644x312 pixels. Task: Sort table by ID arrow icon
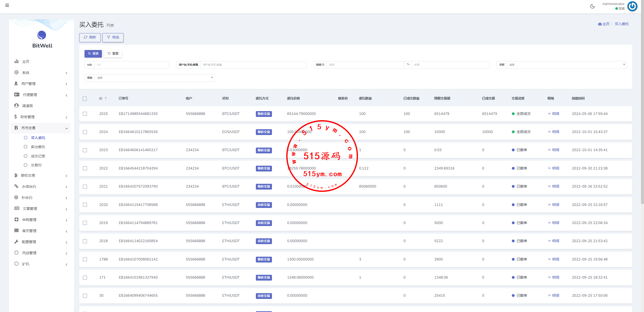pos(106,98)
